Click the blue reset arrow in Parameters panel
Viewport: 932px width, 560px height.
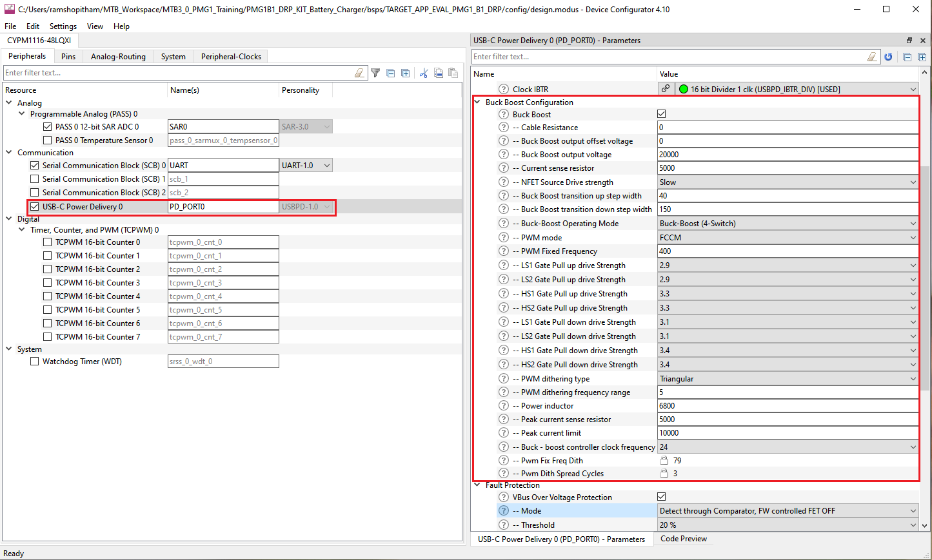click(888, 57)
